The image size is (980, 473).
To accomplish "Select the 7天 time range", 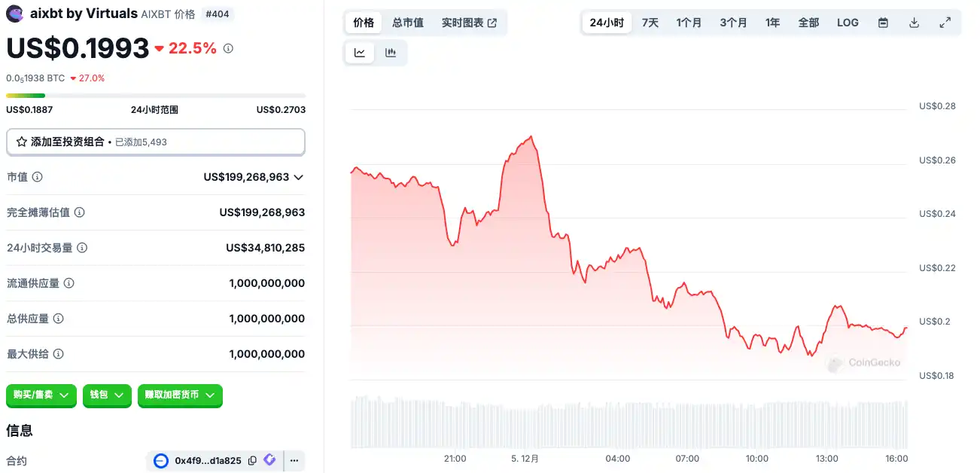I will click(x=650, y=23).
